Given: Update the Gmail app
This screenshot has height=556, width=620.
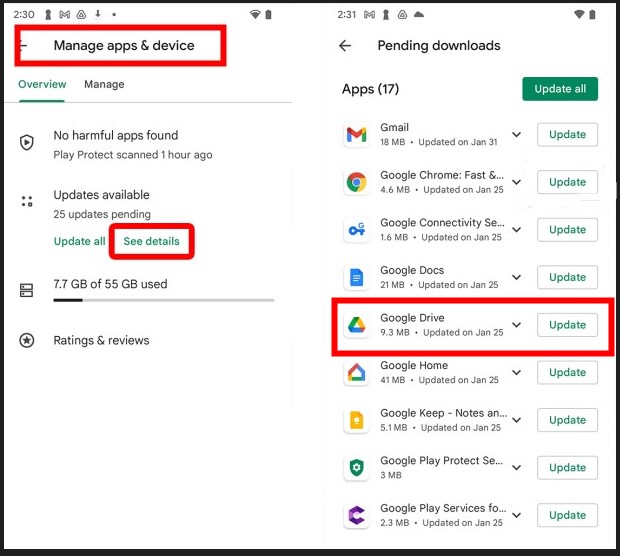Looking at the screenshot, I should coord(567,134).
